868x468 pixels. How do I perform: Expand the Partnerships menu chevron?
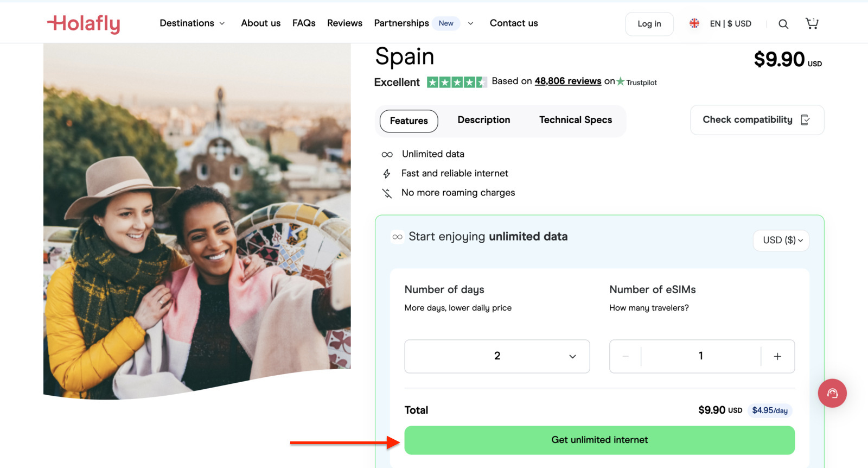[x=470, y=23]
